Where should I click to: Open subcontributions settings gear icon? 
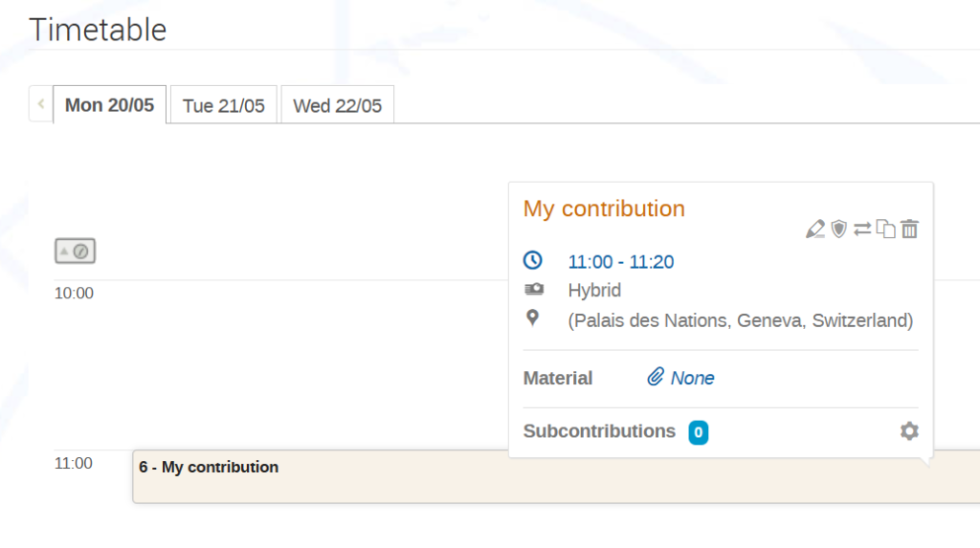coord(909,431)
